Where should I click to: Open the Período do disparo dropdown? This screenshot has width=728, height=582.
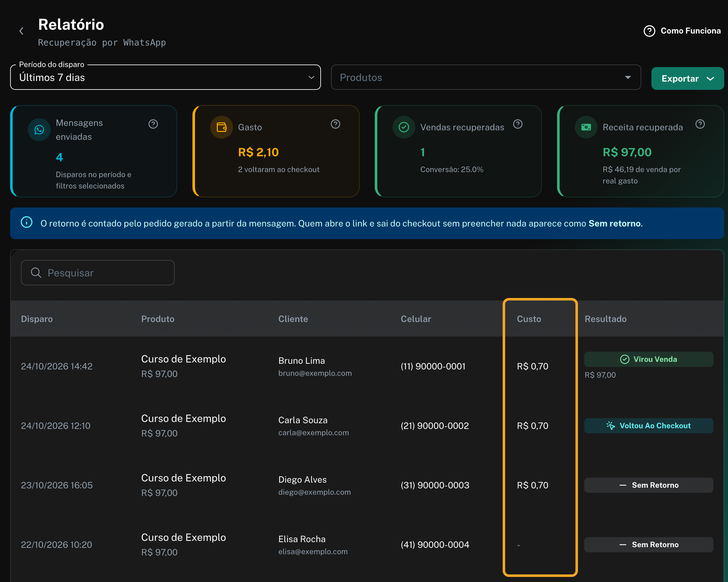pyautogui.click(x=166, y=77)
